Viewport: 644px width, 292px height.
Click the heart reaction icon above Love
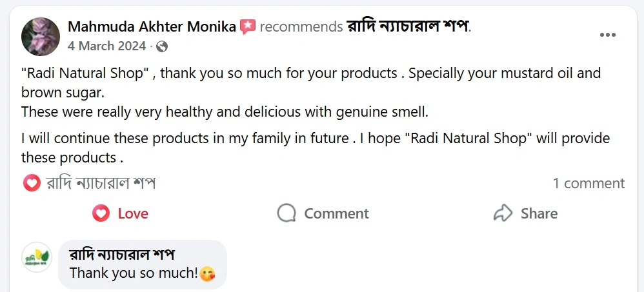[x=32, y=184]
